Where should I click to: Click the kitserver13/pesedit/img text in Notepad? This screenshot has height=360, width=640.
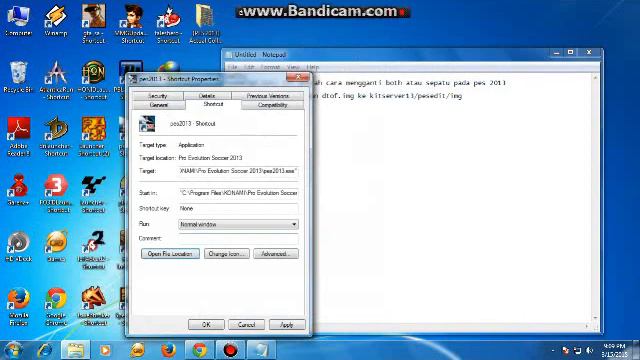coord(416,96)
